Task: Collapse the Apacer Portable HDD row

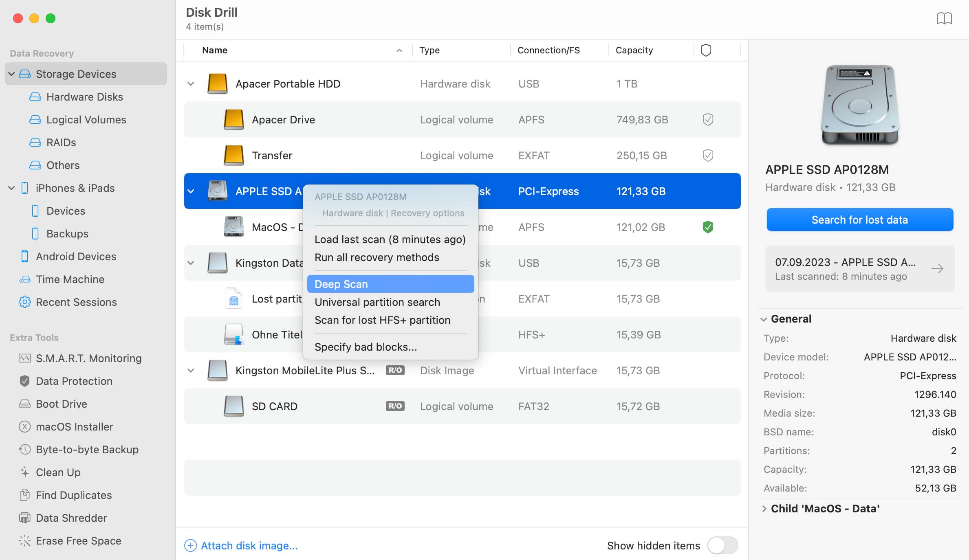Action: click(191, 83)
